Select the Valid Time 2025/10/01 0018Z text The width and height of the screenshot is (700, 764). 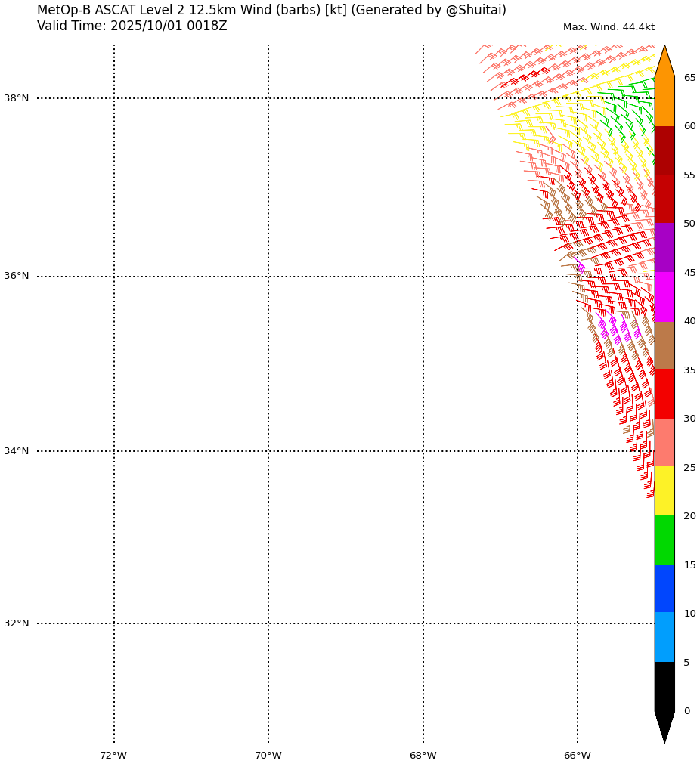point(132,26)
